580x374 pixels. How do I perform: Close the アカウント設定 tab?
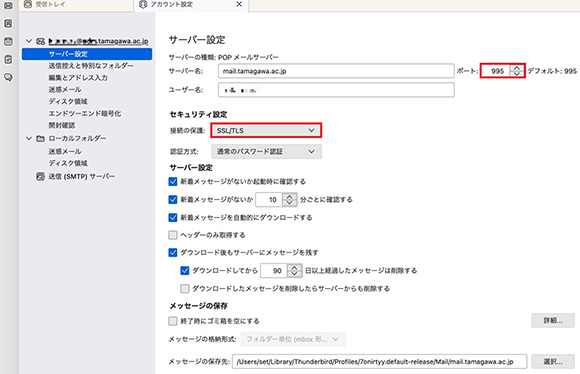[x=239, y=4]
